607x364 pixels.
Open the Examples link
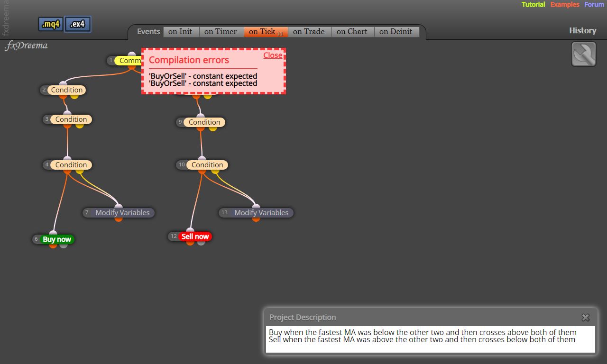coord(565,5)
